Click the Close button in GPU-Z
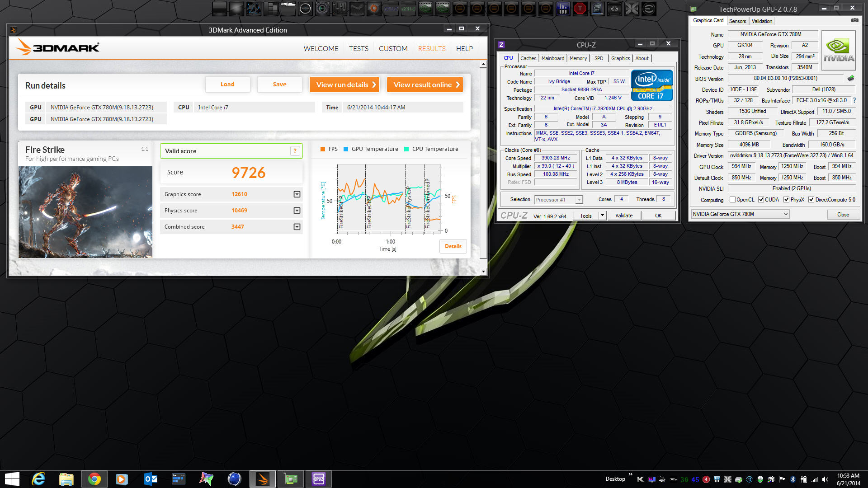The width and height of the screenshot is (868, 488). click(x=843, y=214)
